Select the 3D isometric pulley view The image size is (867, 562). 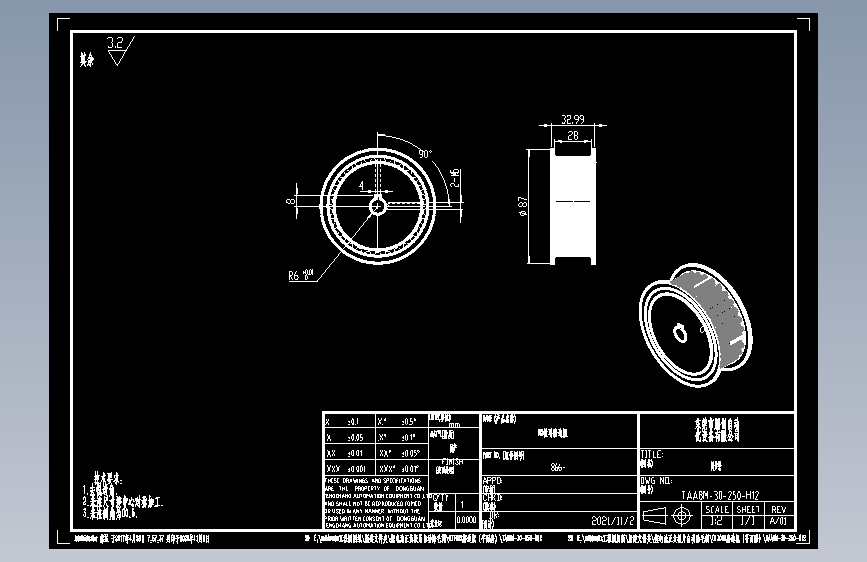click(696, 325)
